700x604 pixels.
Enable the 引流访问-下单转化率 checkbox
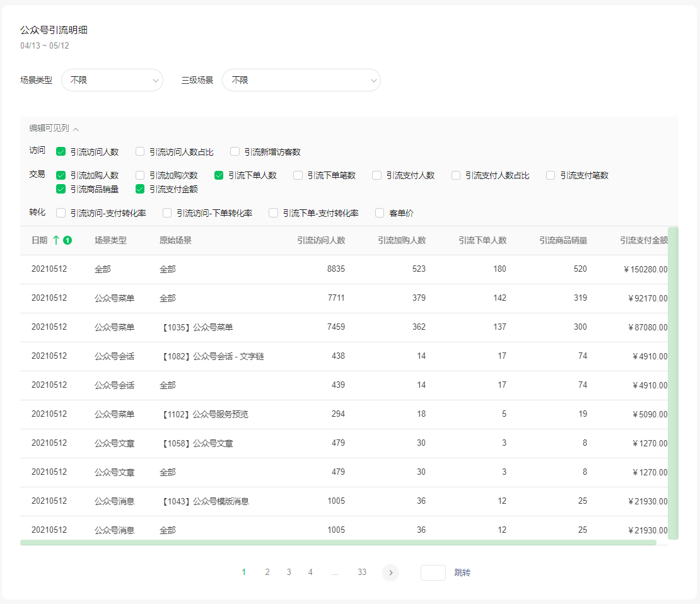(167, 213)
